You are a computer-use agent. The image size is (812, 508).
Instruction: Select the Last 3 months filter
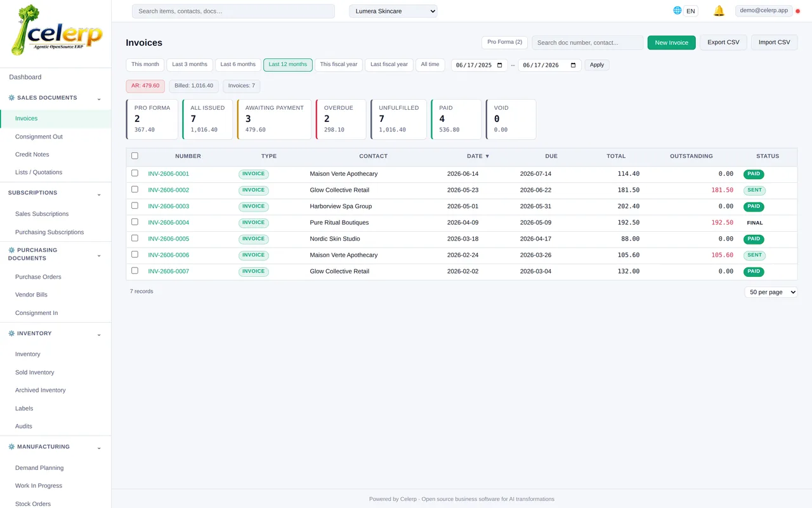pyautogui.click(x=190, y=65)
